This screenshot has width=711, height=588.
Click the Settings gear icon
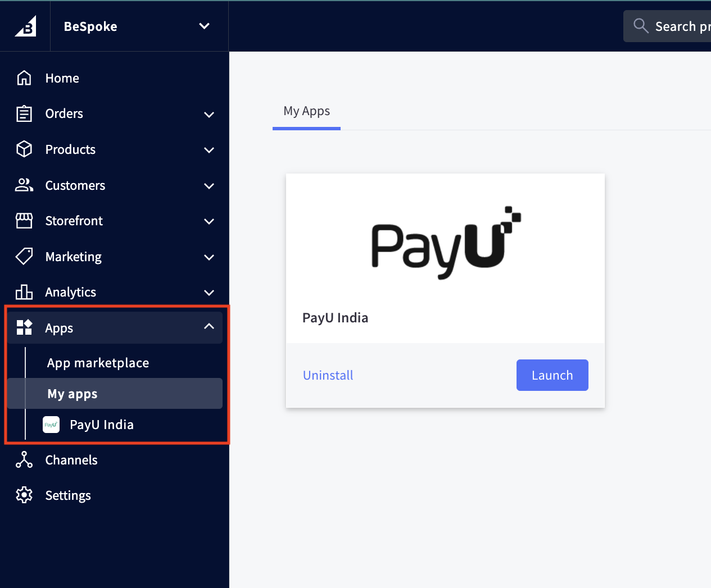point(24,495)
